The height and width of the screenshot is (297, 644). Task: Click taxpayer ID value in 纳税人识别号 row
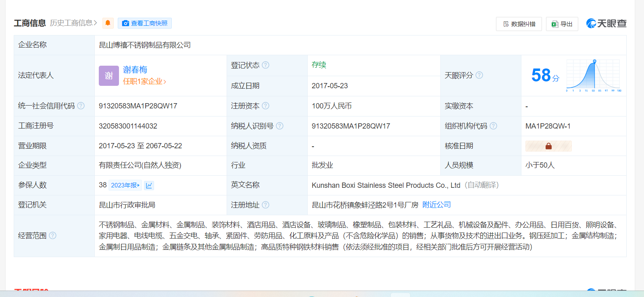(x=351, y=126)
